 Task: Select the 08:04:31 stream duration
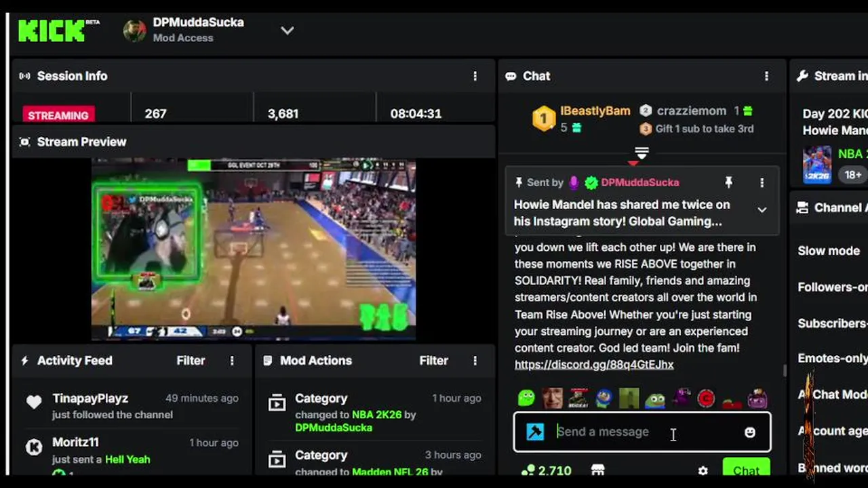pos(416,114)
